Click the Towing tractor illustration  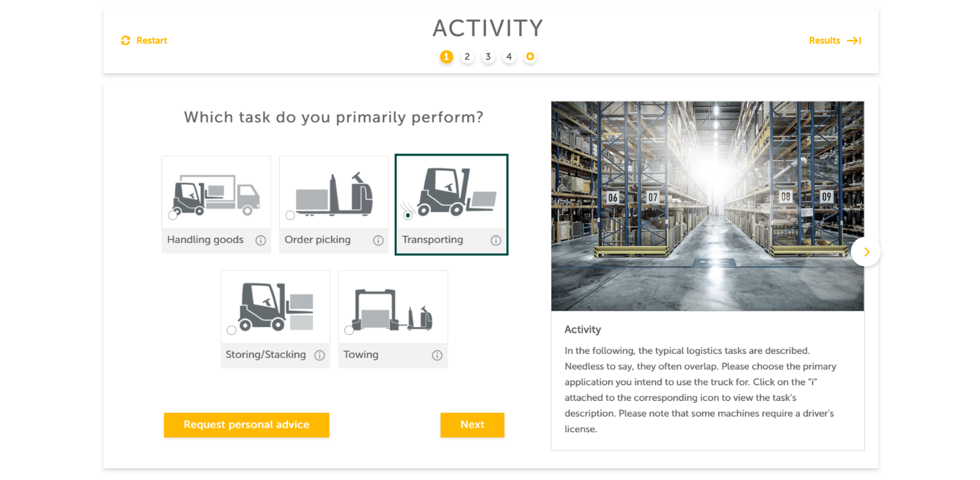(x=393, y=310)
